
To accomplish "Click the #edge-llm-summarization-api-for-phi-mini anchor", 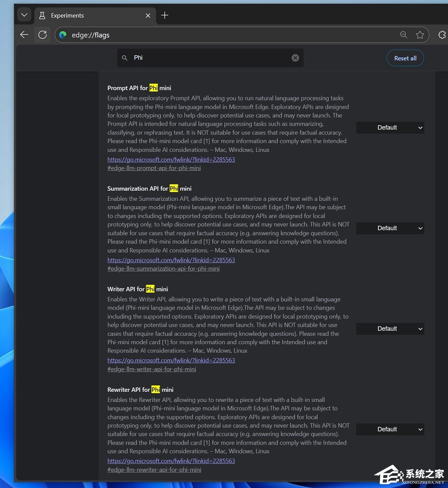I will (x=164, y=269).
